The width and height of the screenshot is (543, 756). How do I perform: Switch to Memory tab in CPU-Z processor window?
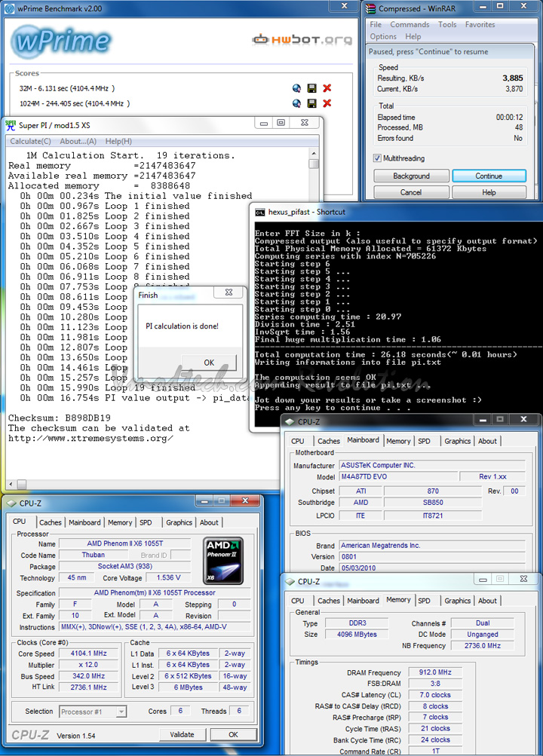pos(120,522)
